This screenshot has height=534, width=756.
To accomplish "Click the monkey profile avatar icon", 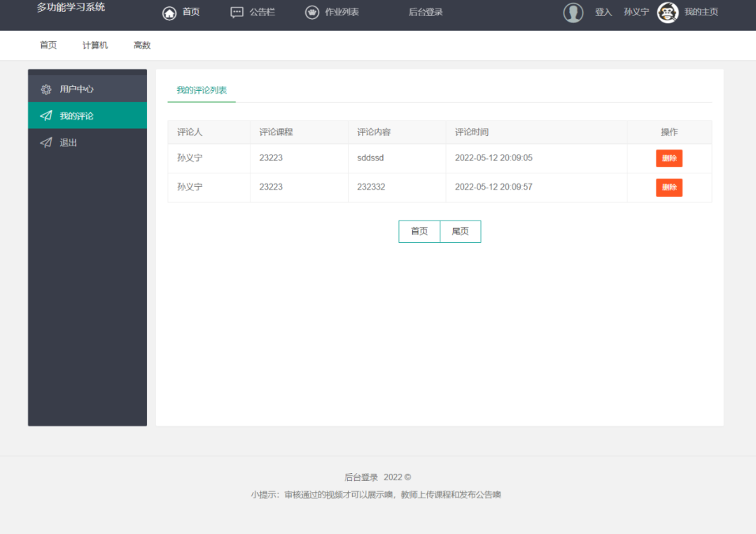I will tap(668, 13).
